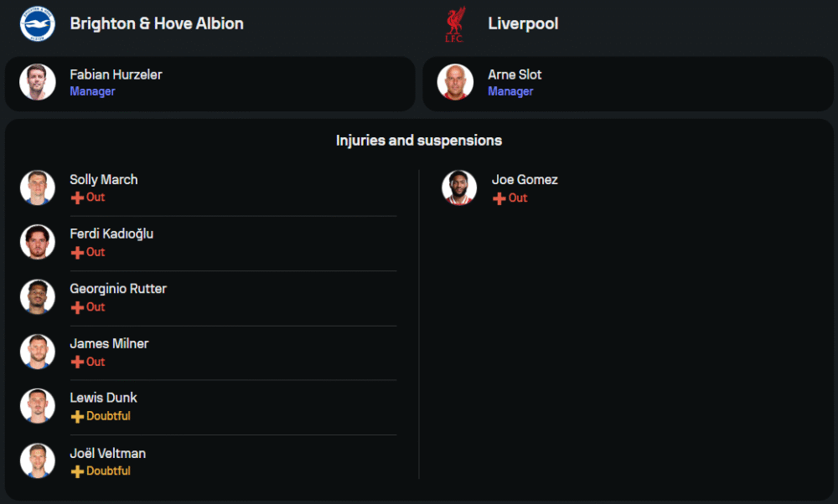Click the Brighton & Hove Albion club crest
The image size is (838, 504).
coord(37,23)
